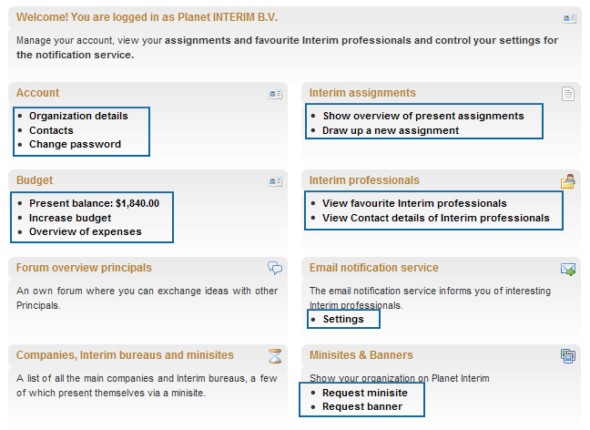Click the Email notification envelope icon
590x430 pixels.
coord(568,269)
